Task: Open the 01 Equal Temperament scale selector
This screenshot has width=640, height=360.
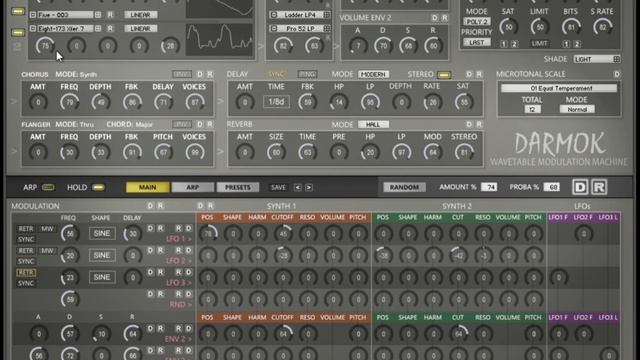Action: click(x=559, y=88)
